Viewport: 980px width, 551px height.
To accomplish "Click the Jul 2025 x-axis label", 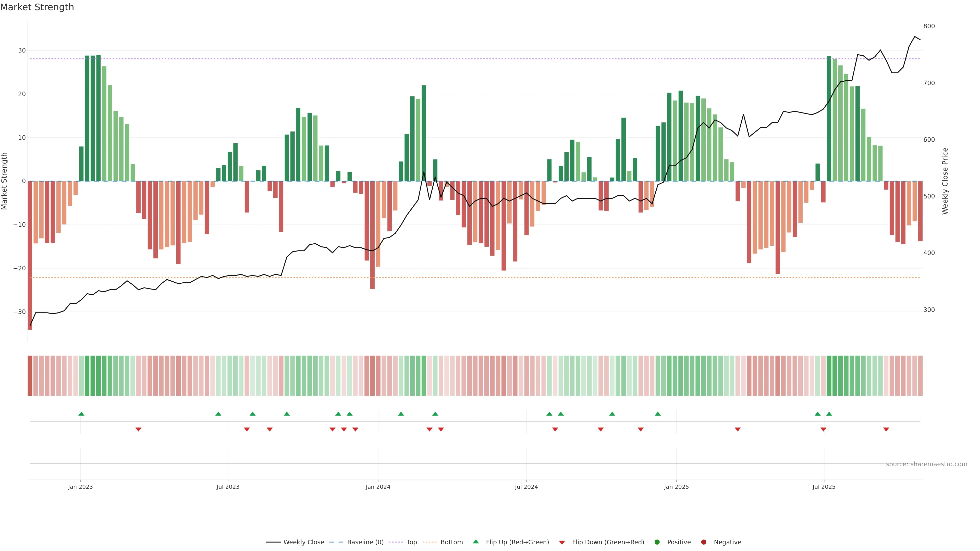I will tap(824, 487).
